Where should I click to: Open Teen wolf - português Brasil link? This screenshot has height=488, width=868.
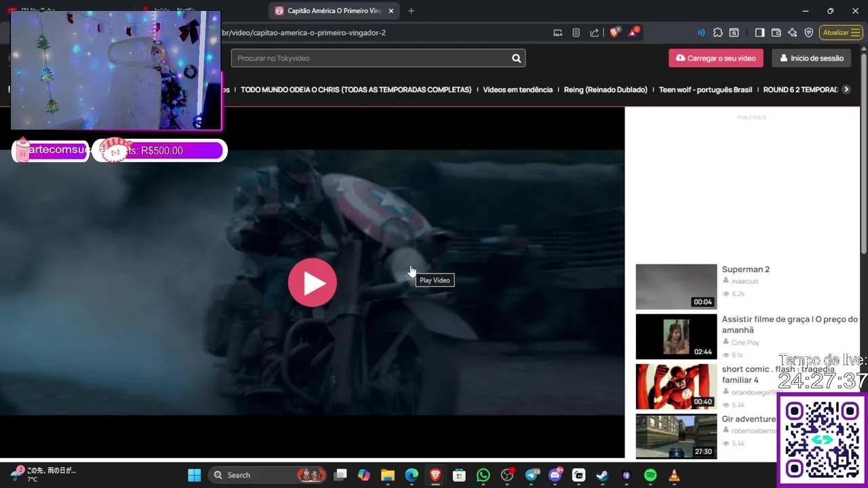tap(705, 89)
